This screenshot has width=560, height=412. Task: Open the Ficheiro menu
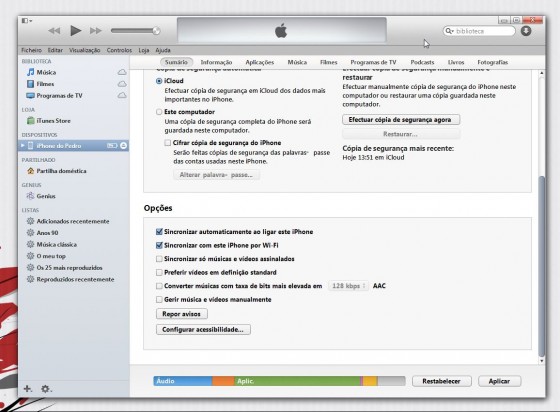(31, 50)
